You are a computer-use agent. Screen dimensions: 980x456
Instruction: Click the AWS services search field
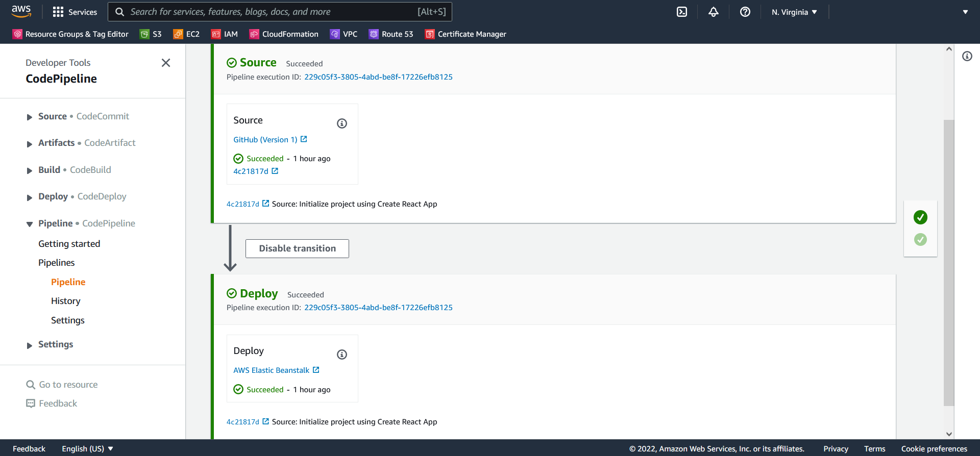click(x=280, y=12)
